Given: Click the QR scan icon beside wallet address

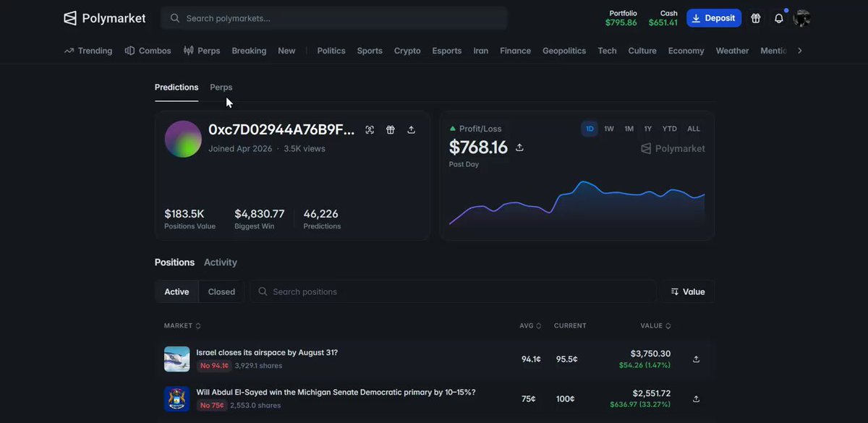Looking at the screenshot, I should tap(370, 129).
